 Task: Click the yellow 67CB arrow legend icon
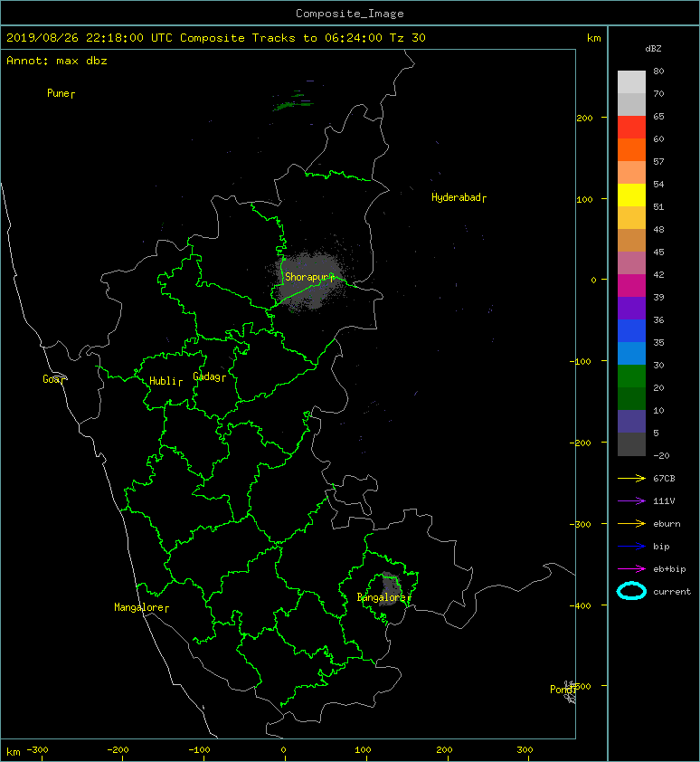click(x=631, y=479)
